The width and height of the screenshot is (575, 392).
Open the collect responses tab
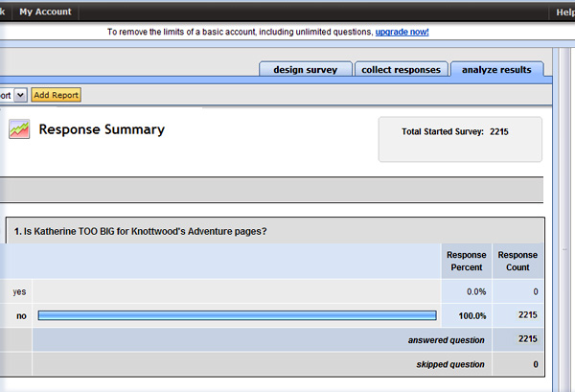pos(401,70)
